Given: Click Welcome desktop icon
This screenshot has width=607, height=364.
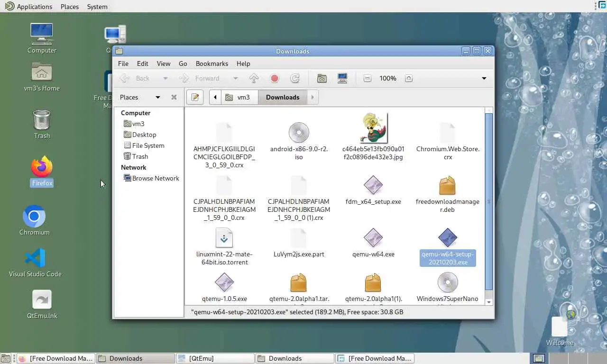Looking at the screenshot, I should pyautogui.click(x=560, y=331).
